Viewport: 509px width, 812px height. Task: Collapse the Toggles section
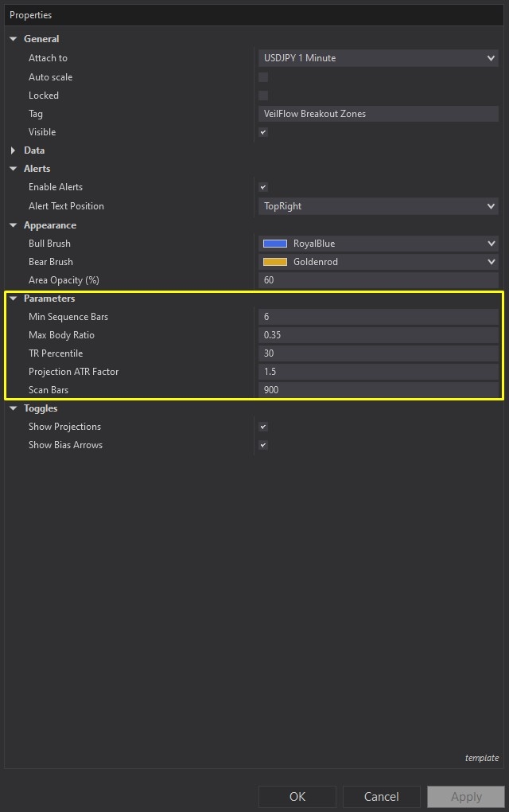point(12,408)
